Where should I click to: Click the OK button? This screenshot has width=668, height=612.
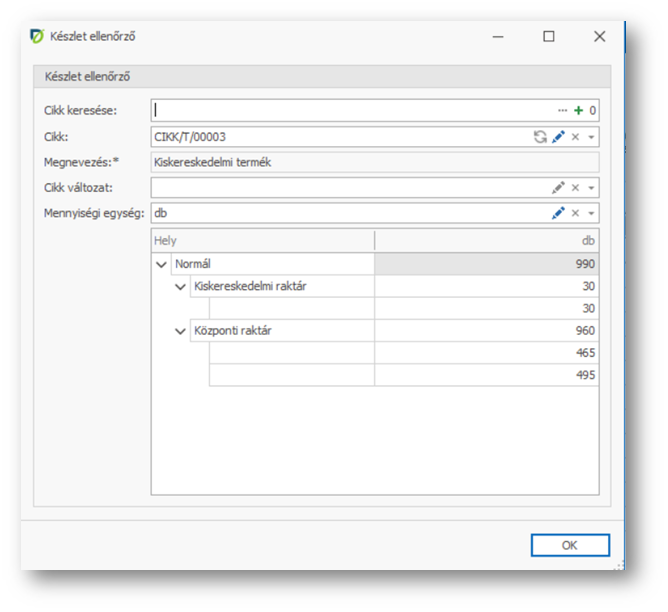569,545
